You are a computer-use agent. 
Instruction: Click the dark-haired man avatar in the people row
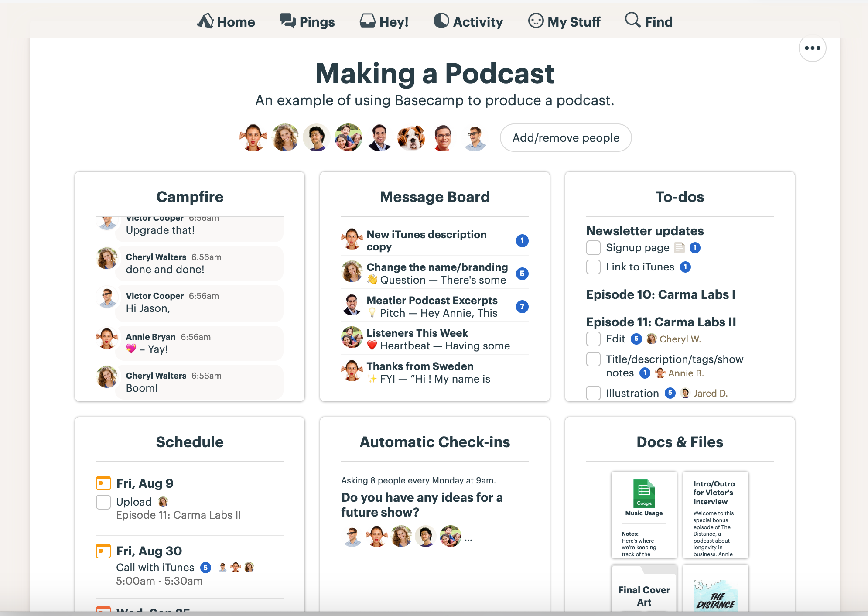(x=317, y=138)
